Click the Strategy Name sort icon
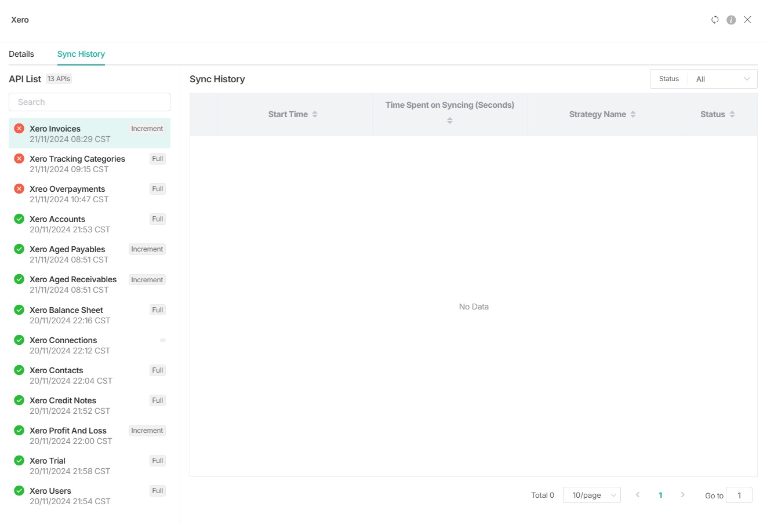This screenshot has width=767, height=532. [633, 114]
